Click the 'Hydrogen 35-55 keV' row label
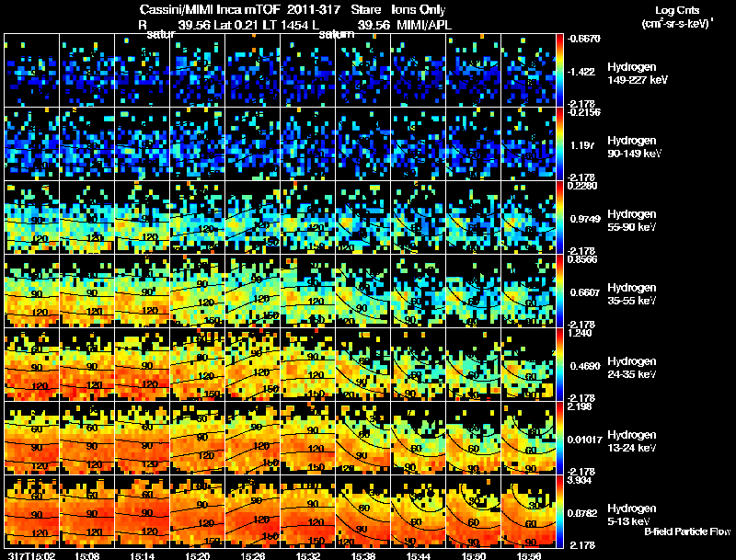Viewport: 736px width, 560px height. coord(632,294)
